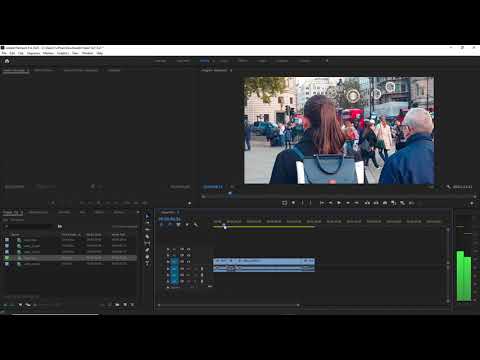Select the Hand tool
The height and width of the screenshot is (360, 480).
147,257
